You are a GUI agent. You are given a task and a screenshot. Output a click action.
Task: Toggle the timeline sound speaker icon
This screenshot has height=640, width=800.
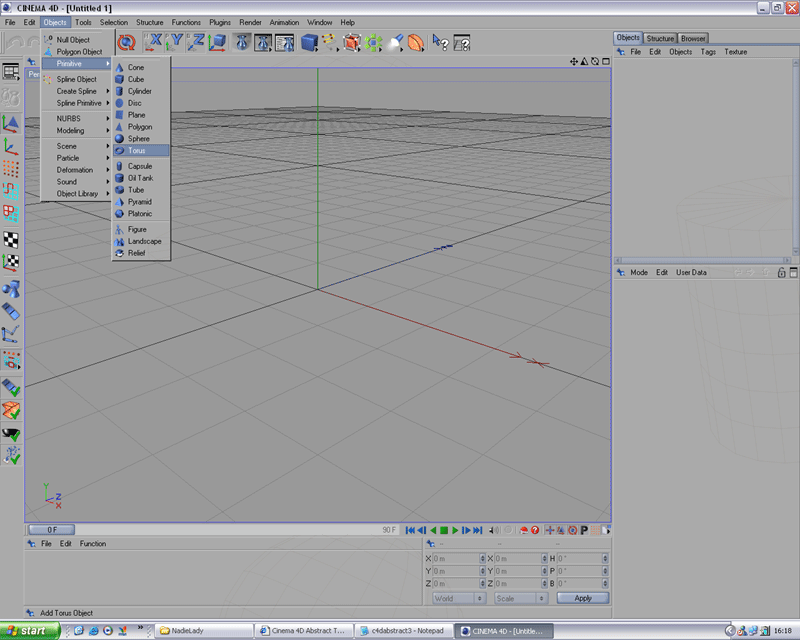494,530
